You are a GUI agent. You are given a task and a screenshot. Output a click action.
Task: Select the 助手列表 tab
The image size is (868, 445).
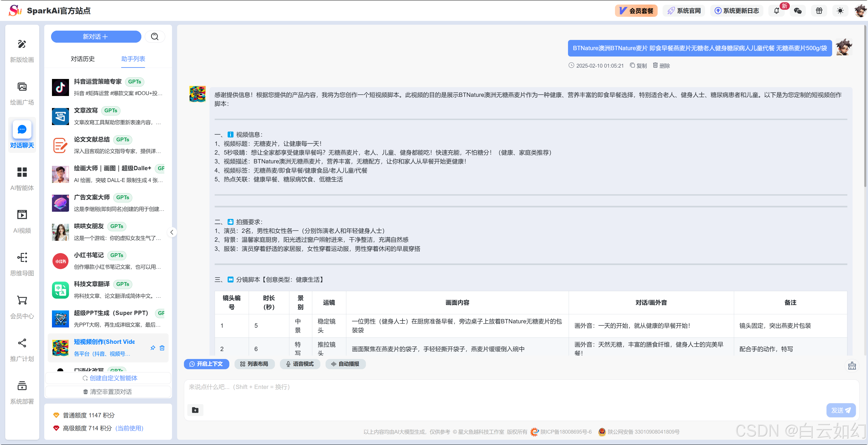(133, 59)
